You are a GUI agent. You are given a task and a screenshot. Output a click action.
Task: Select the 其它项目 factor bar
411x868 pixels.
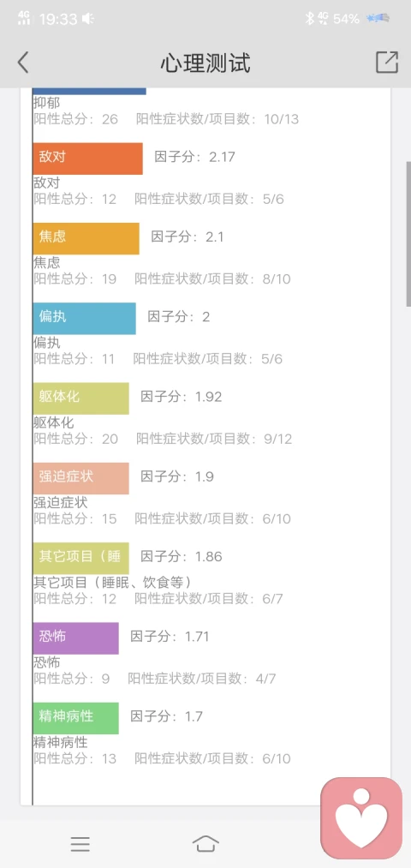point(81,558)
